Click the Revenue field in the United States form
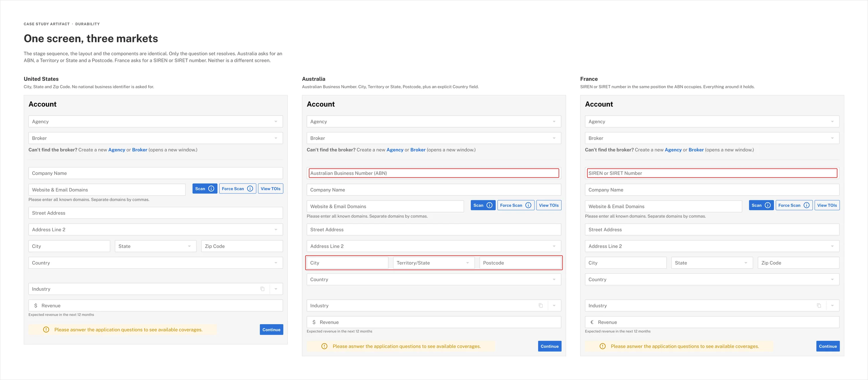This screenshot has height=380, width=868. pos(156,306)
